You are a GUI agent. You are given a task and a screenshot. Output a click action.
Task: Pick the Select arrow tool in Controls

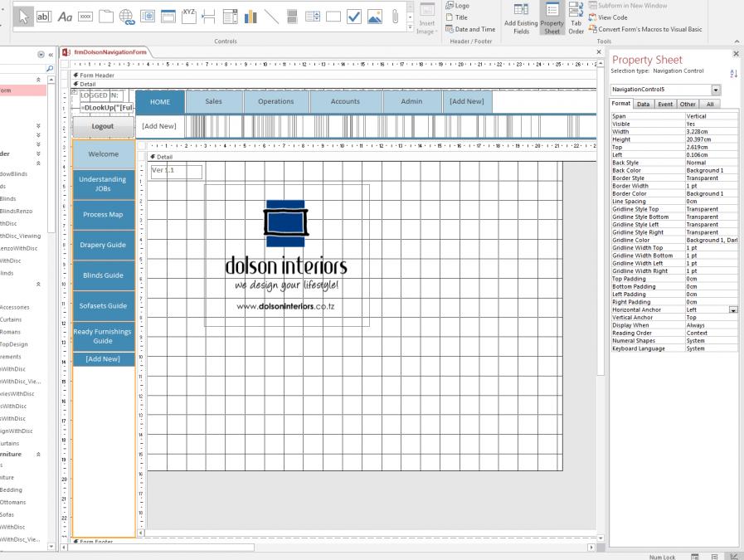23,17
